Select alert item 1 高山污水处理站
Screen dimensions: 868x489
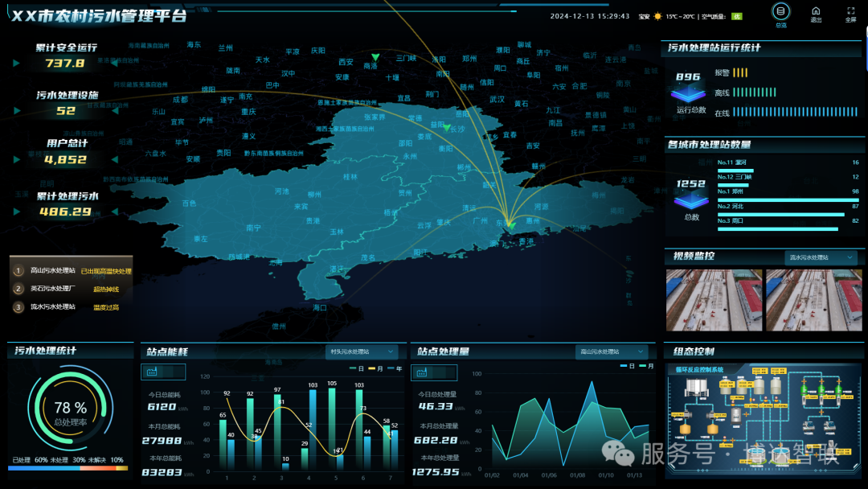coord(53,271)
